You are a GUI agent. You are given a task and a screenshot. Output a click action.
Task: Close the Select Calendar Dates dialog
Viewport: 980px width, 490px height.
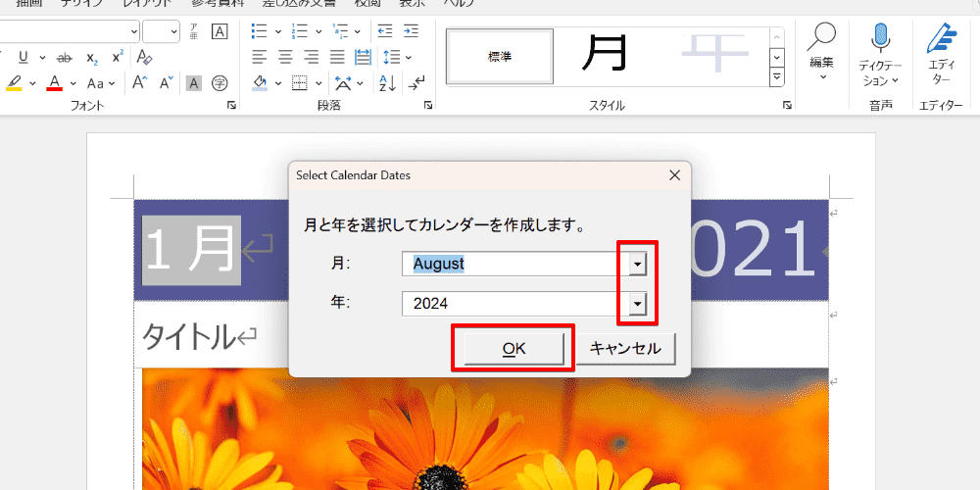click(674, 175)
